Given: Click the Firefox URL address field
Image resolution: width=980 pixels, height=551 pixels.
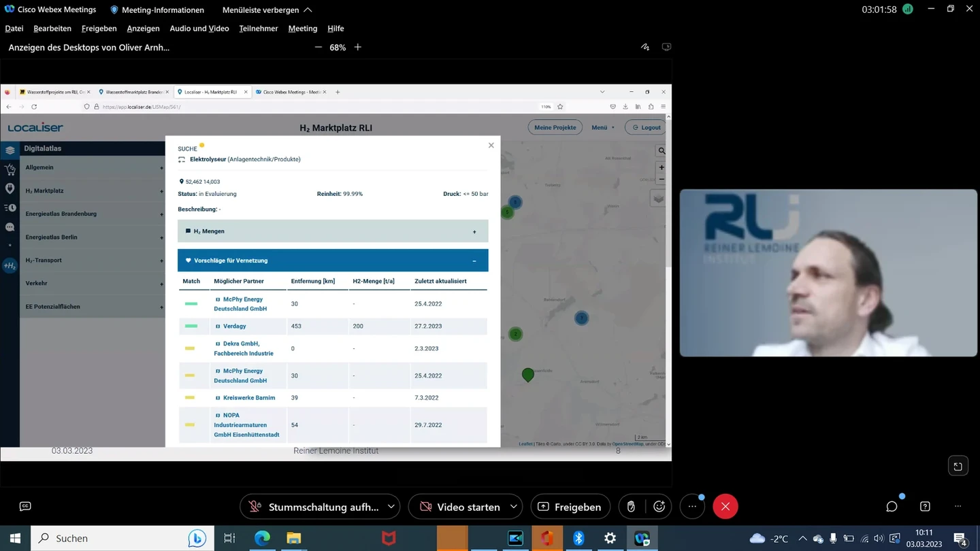Looking at the screenshot, I should pyautogui.click(x=316, y=107).
